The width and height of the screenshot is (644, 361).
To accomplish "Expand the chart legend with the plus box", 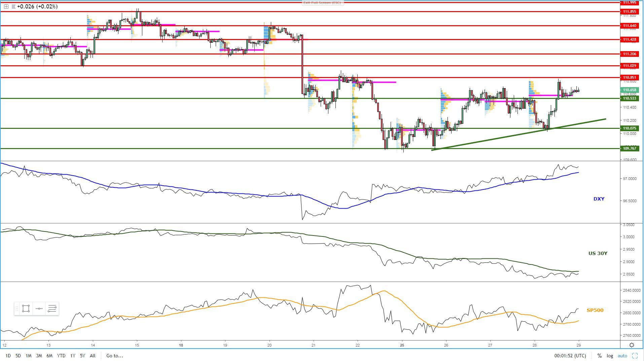I will coord(6,6).
